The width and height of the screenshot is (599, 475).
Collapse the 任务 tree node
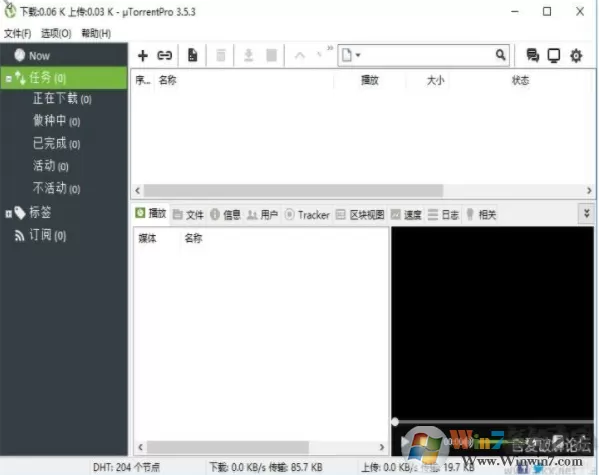click(9, 79)
